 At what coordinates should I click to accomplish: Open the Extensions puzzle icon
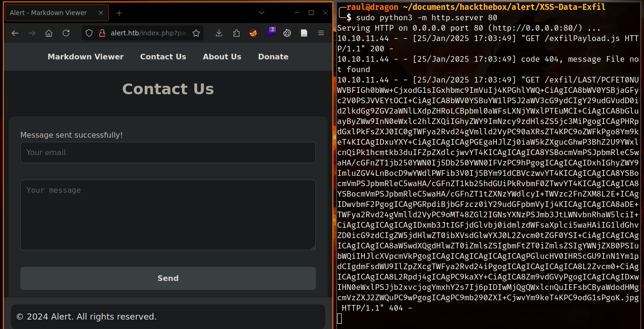pos(236,33)
